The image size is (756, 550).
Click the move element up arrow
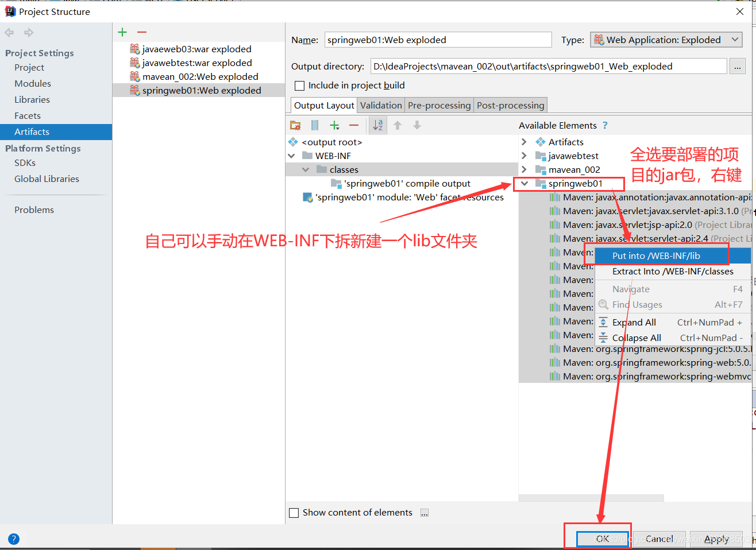pyautogui.click(x=396, y=125)
